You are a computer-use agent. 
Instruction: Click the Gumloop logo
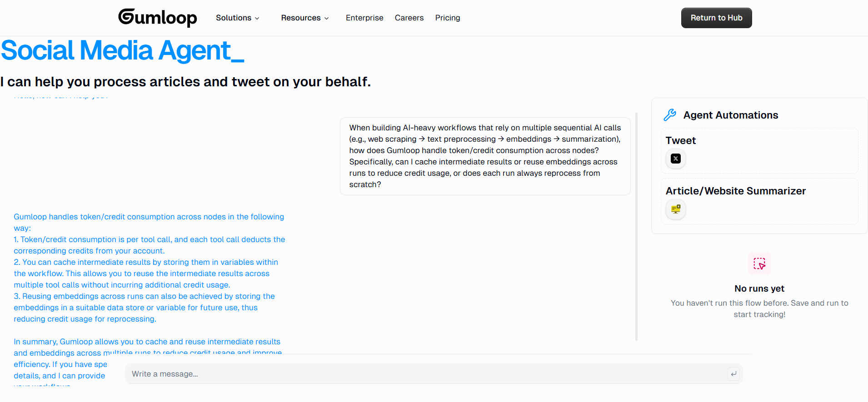pos(157,18)
